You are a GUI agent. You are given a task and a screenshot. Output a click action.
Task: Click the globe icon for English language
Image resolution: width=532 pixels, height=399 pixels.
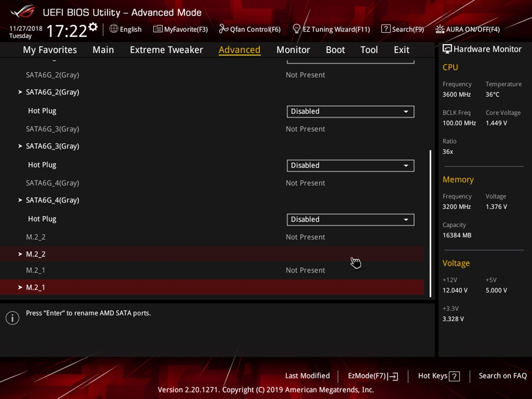114,29
